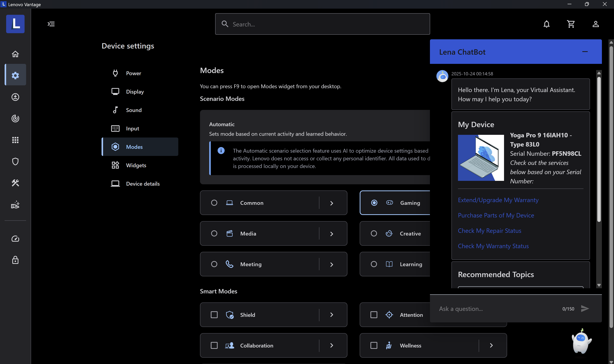Enable the Shield smart mode checkbox
Image resolution: width=614 pixels, height=364 pixels.
coord(214,315)
